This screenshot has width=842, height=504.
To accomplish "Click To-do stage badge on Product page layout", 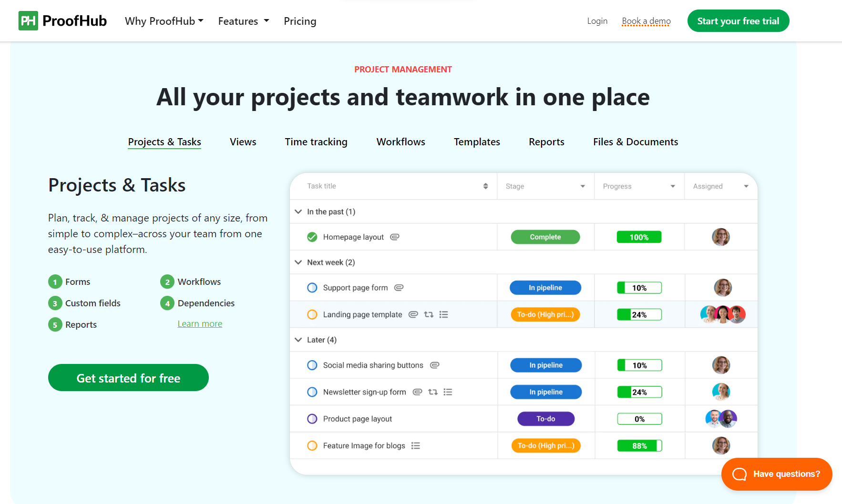I will [x=546, y=419].
